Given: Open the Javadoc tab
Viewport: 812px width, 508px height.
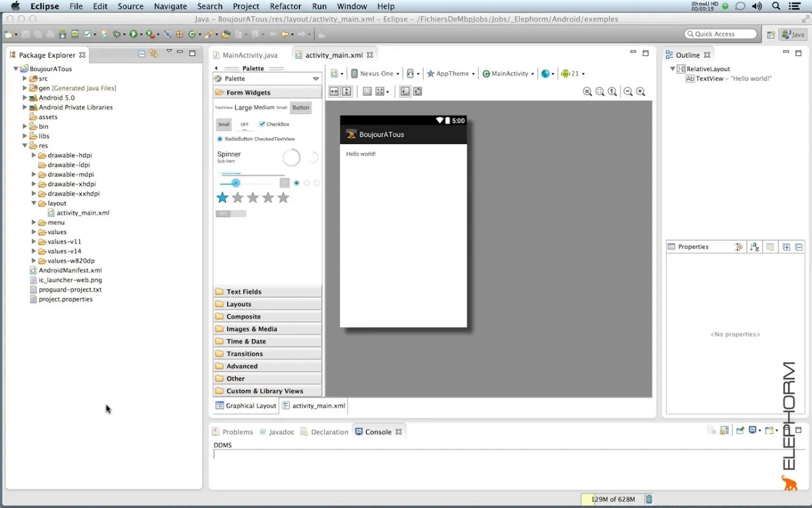Looking at the screenshot, I should pos(277,432).
